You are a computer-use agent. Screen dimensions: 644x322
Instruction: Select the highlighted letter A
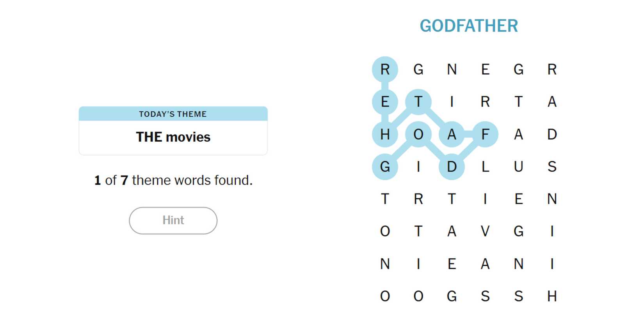click(x=452, y=134)
